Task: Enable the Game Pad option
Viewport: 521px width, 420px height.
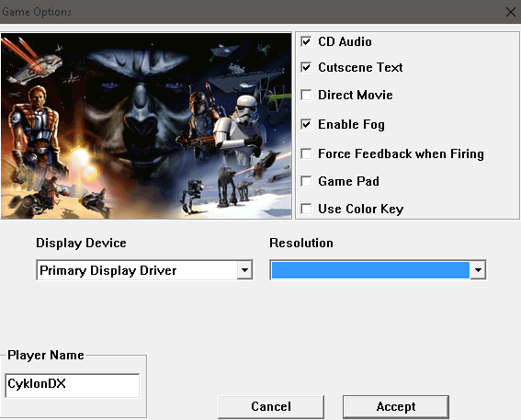Action: 306,181
